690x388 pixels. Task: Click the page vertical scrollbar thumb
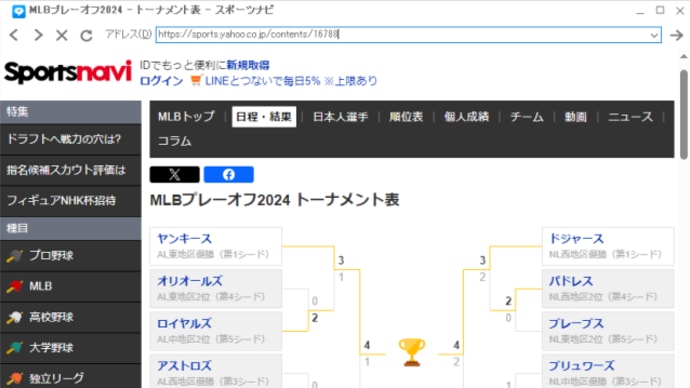point(683,114)
